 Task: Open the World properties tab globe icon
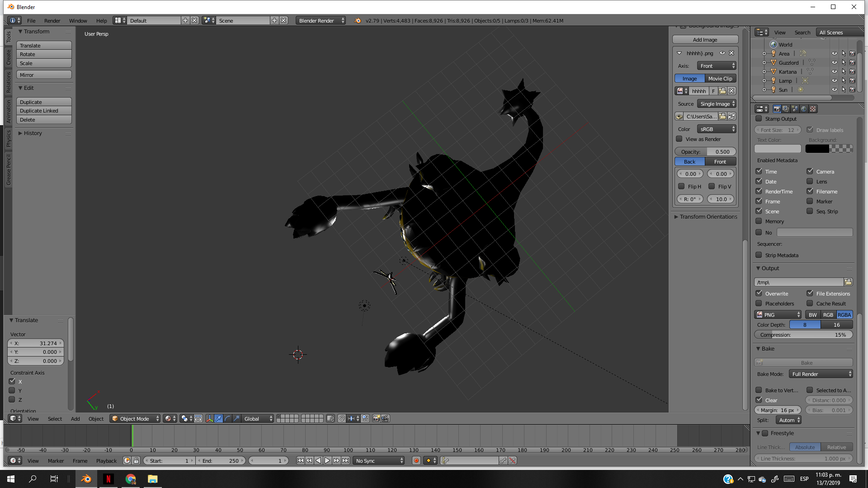[x=804, y=108]
